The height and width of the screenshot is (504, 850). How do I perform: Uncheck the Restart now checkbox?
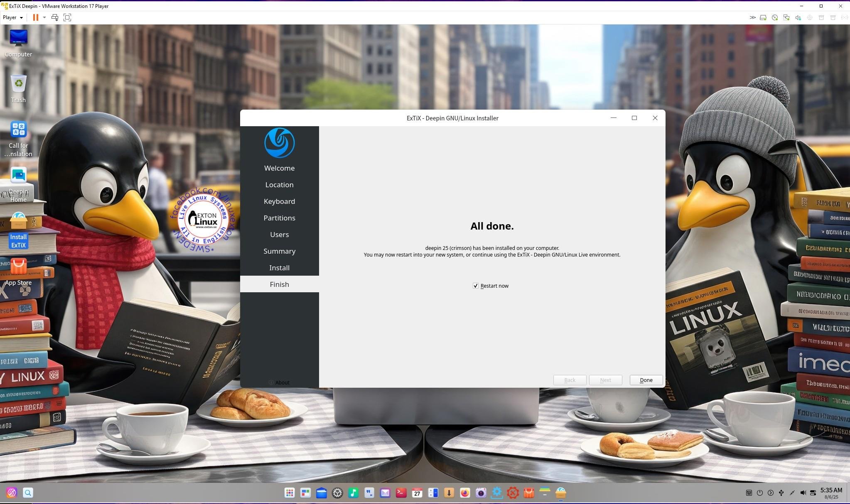click(476, 286)
